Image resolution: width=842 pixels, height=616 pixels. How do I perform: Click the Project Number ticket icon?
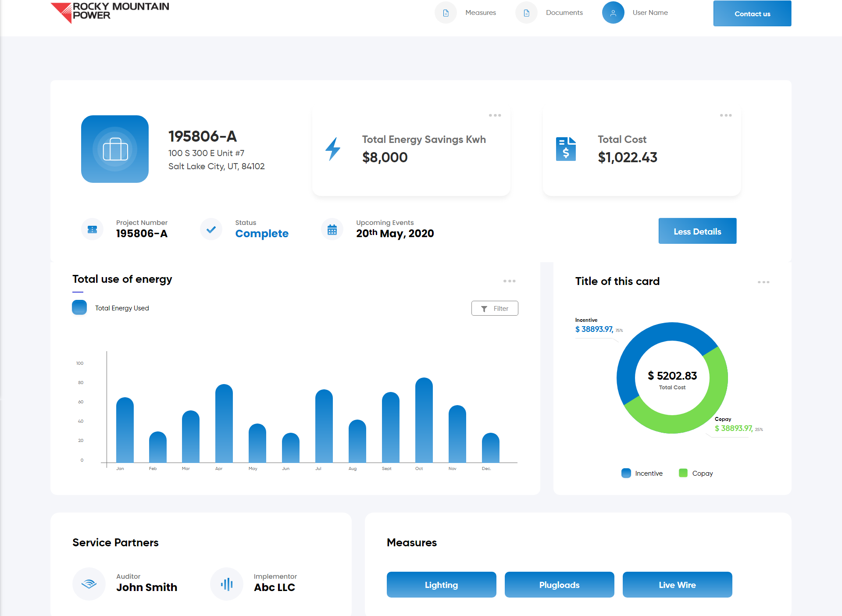[92, 229]
